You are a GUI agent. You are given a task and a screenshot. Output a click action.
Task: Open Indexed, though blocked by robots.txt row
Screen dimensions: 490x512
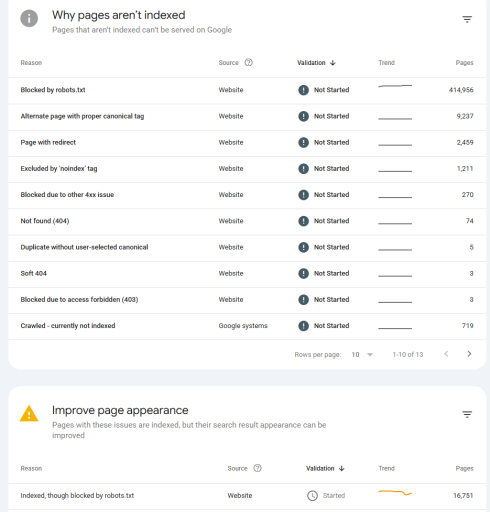(x=247, y=496)
